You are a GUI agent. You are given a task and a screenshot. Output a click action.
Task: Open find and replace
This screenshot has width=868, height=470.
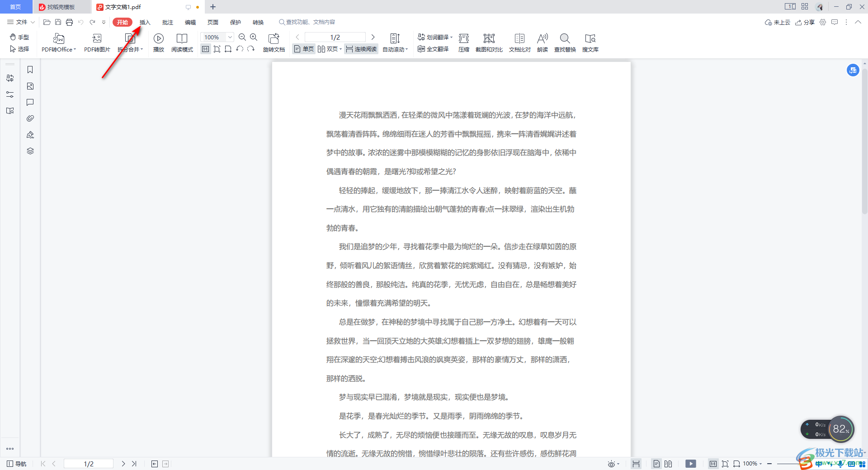[565, 43]
